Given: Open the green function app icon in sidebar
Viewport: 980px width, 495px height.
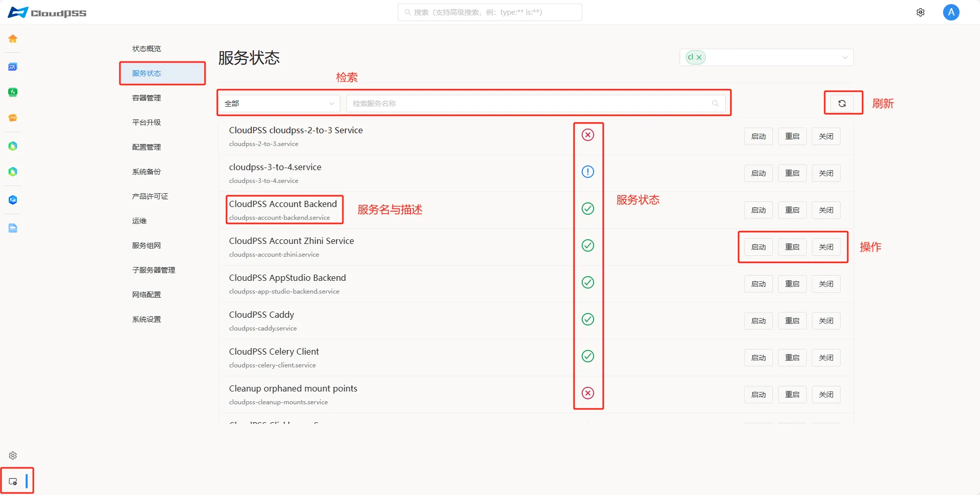Looking at the screenshot, I should 13,92.
